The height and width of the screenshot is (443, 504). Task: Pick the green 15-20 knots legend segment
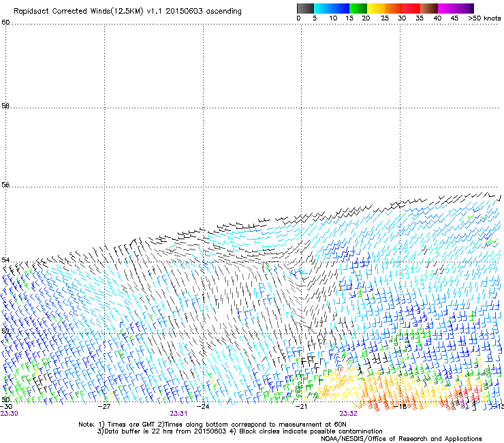coord(358,8)
